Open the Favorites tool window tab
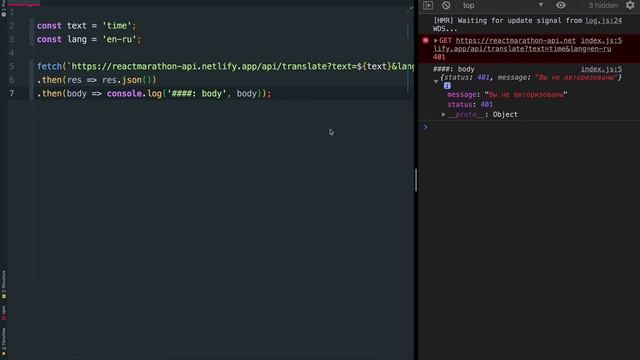Image resolution: width=640 pixels, height=360 pixels. pos(4,341)
